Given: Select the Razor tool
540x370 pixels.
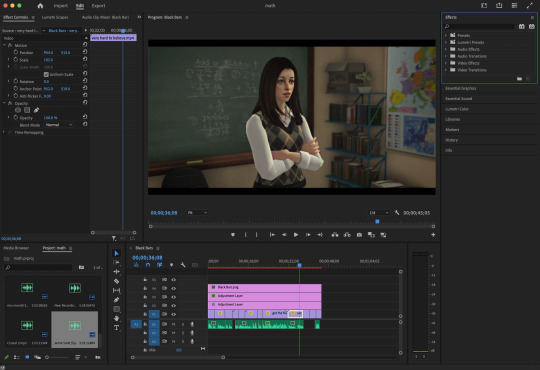Looking at the screenshot, I should 116,281.
